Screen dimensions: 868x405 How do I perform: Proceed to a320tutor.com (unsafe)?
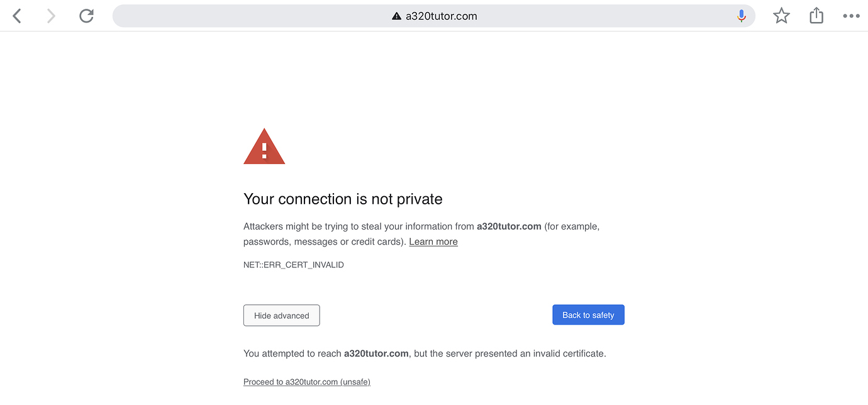307,382
